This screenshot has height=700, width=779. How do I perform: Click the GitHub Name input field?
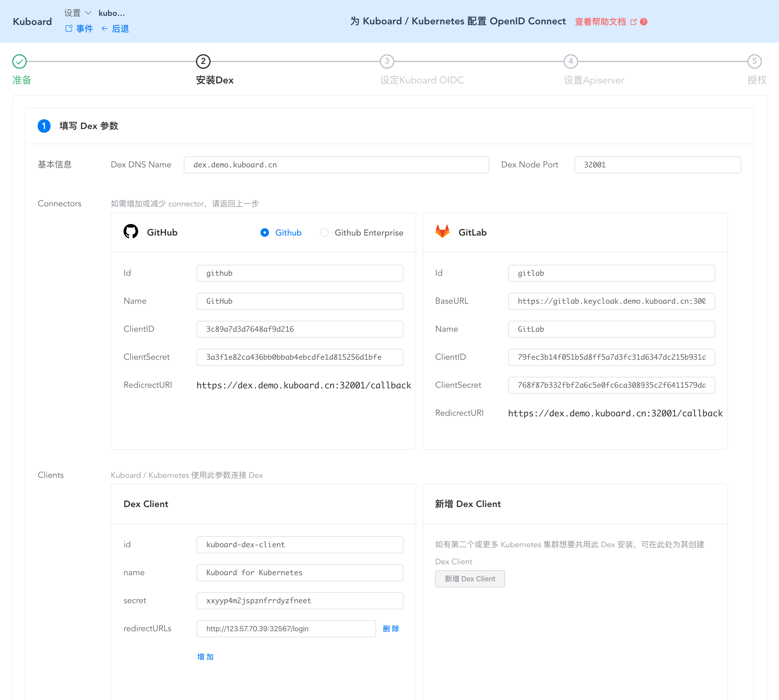click(300, 301)
